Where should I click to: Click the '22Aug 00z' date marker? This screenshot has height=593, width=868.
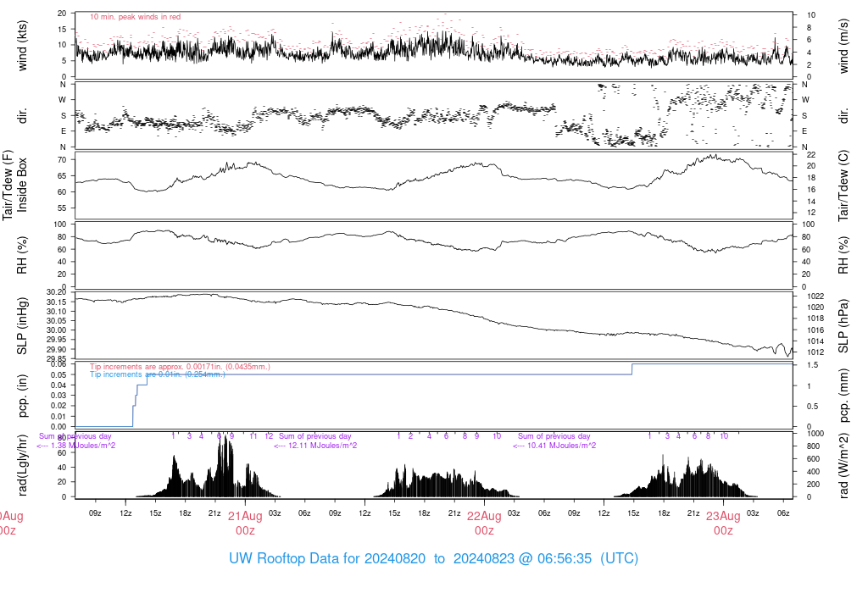pos(484,524)
